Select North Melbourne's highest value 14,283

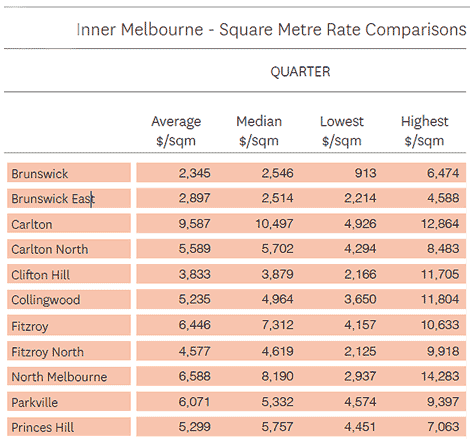(440, 376)
